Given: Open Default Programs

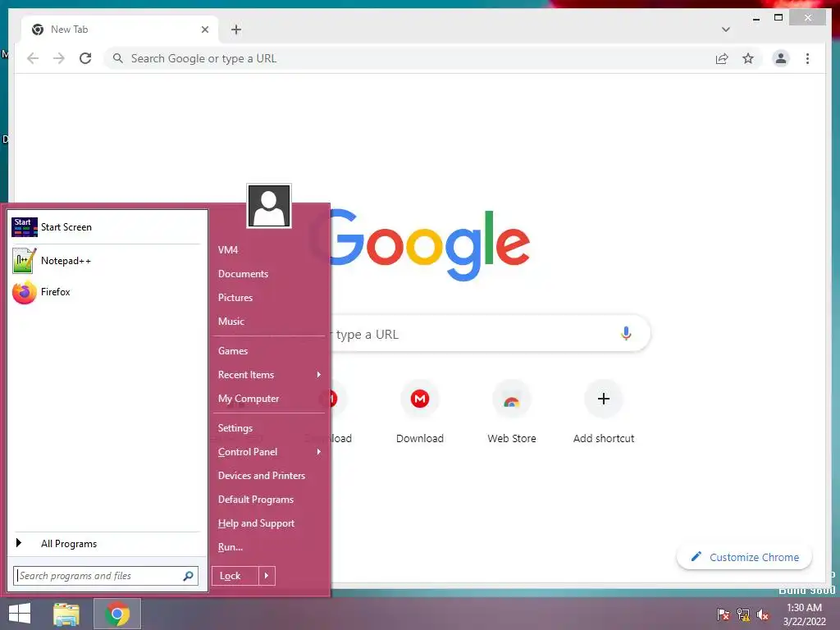Looking at the screenshot, I should tap(256, 500).
